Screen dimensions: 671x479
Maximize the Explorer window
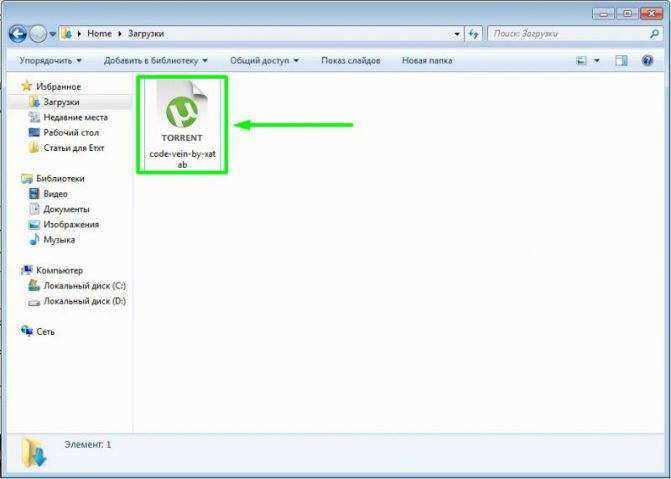[x=627, y=14]
